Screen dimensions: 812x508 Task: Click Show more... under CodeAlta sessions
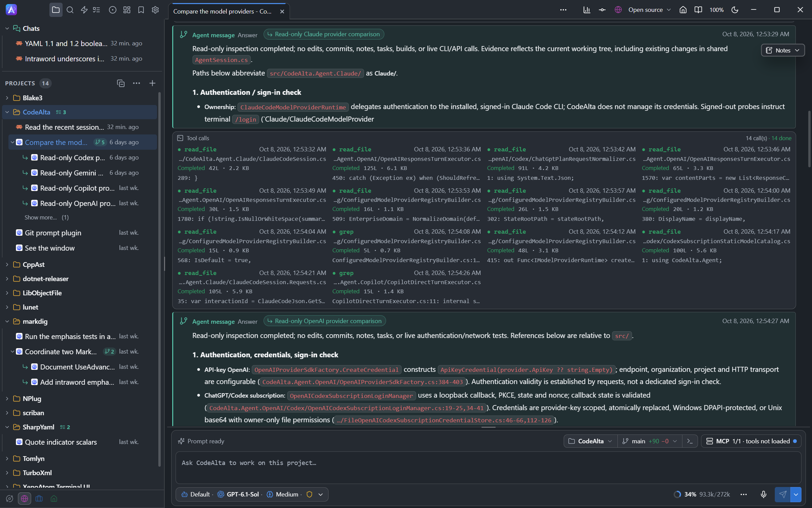(x=41, y=217)
